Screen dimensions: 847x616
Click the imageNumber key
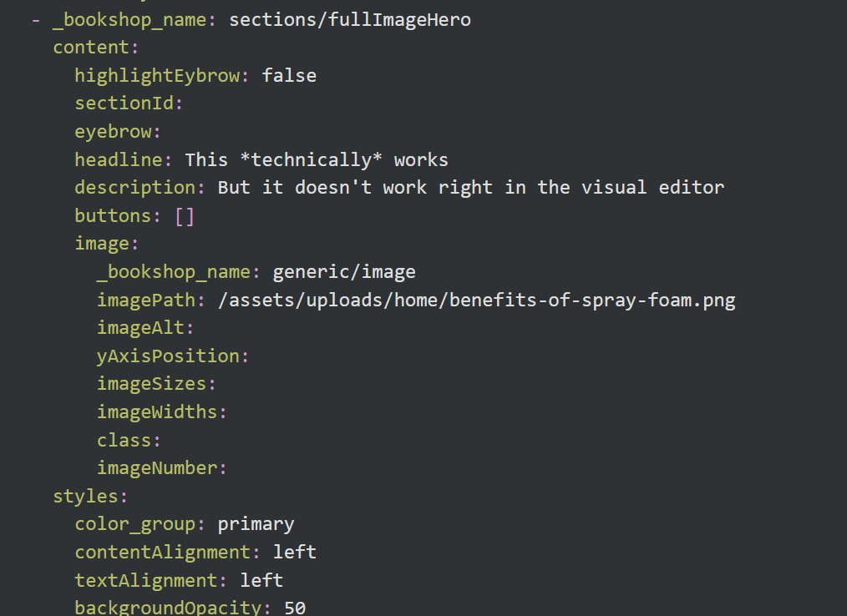[x=157, y=468]
